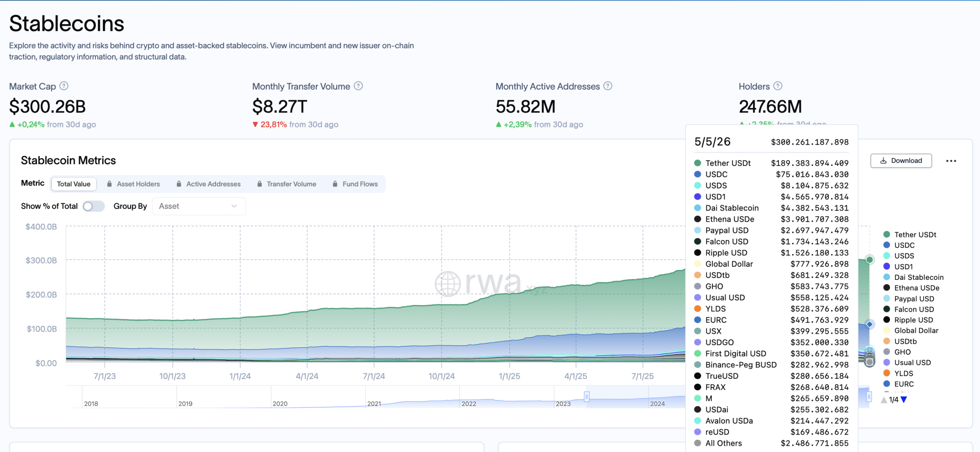Toggle Falcon USD series in chart legend
The image size is (980, 452).
(909, 309)
